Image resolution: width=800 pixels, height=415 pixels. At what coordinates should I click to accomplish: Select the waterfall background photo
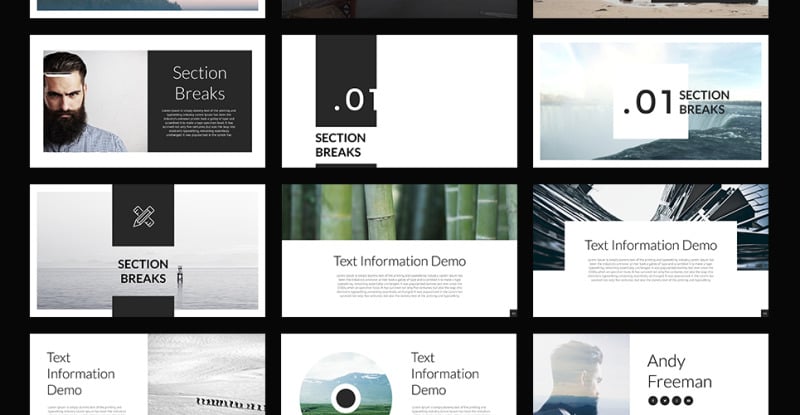[651, 101]
